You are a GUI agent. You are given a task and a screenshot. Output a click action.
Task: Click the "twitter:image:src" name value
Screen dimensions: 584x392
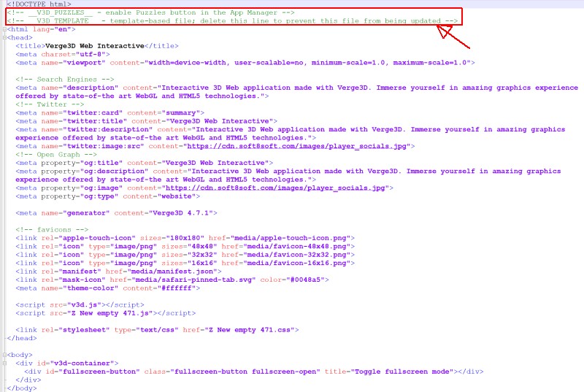104,146
